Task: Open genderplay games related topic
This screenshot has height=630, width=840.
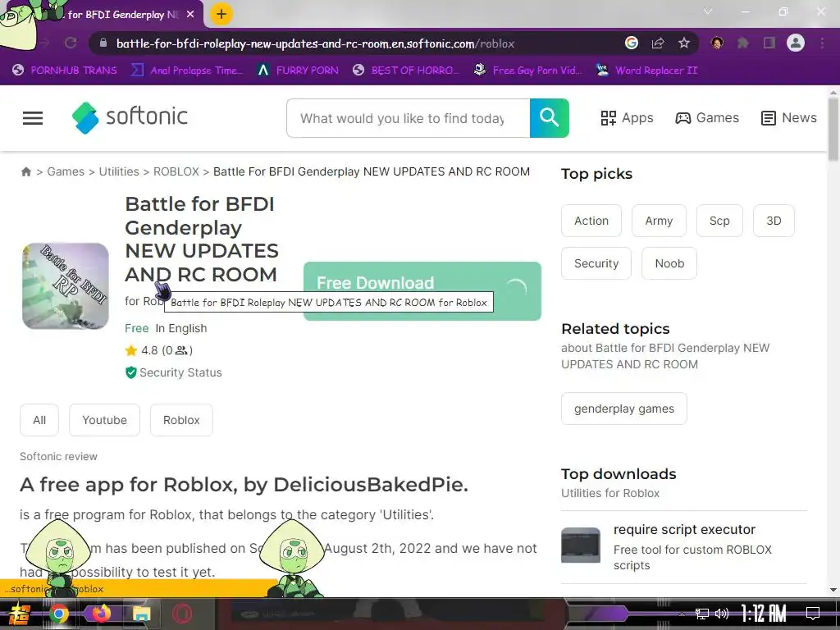Action: (x=624, y=409)
